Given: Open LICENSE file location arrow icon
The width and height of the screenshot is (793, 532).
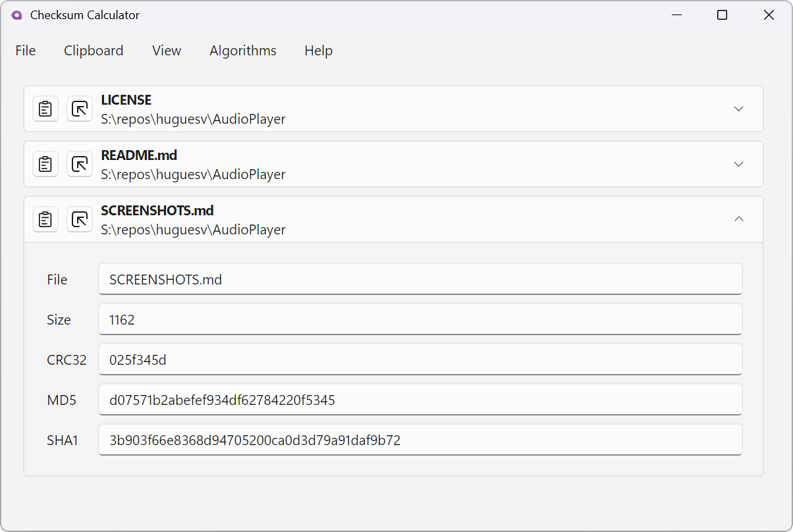Looking at the screenshot, I should (80, 109).
